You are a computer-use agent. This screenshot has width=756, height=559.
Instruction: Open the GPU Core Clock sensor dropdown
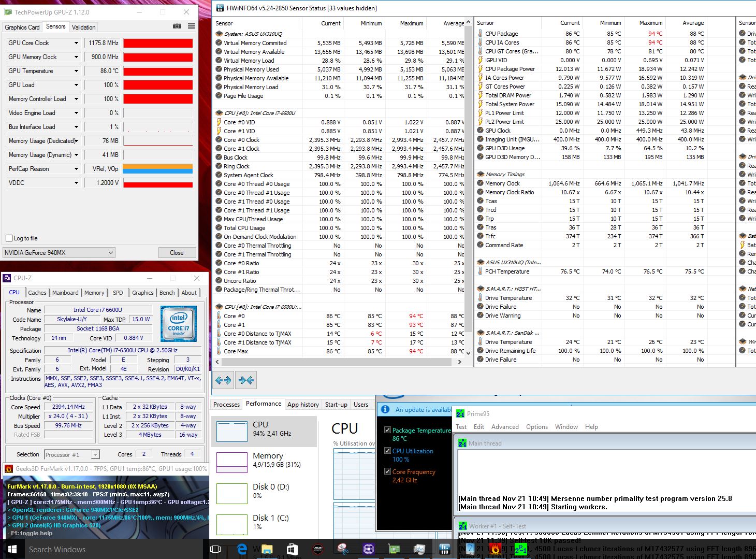pos(76,43)
